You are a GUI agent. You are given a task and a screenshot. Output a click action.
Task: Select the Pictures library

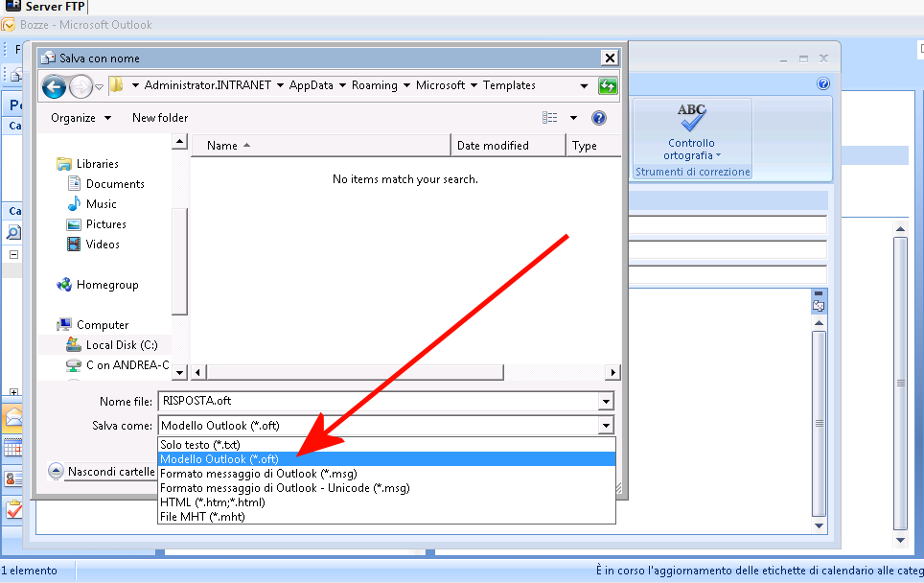[105, 224]
